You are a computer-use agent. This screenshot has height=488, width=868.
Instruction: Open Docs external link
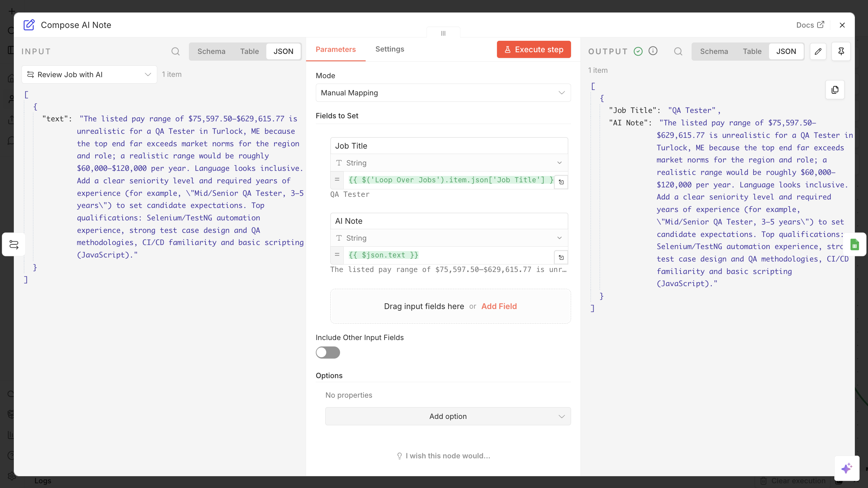point(810,25)
